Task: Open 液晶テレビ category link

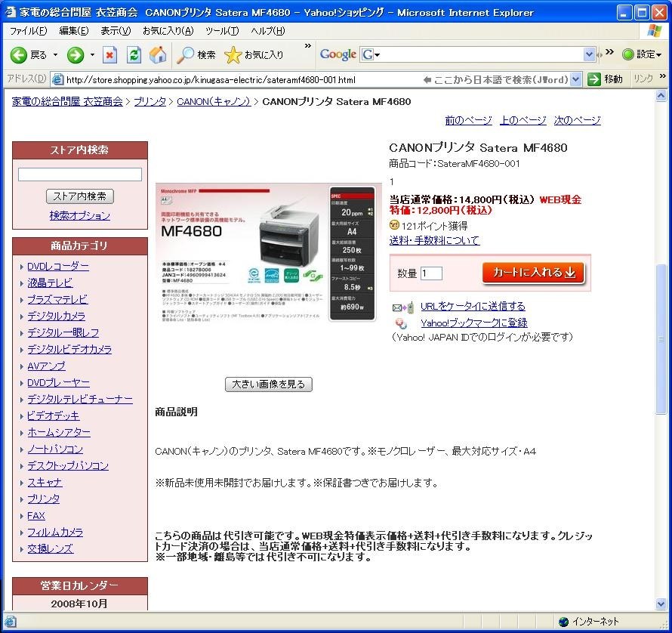Action: [50, 283]
